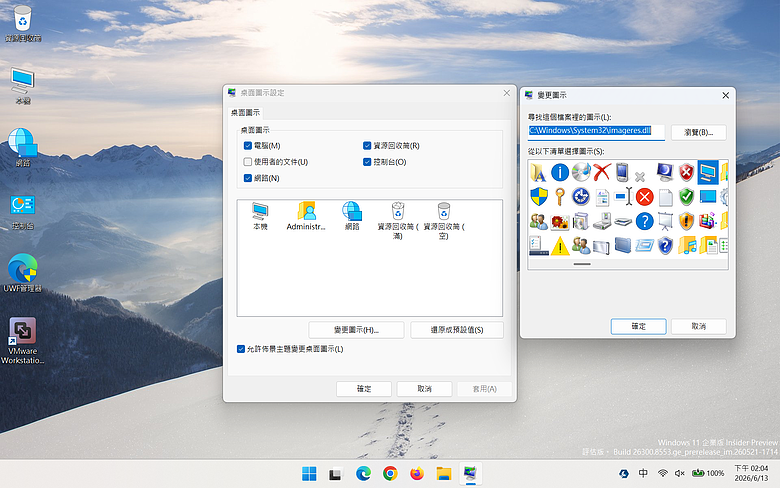Open Google Chrome from the taskbar
This screenshot has width=780, height=488.
pyautogui.click(x=390, y=474)
